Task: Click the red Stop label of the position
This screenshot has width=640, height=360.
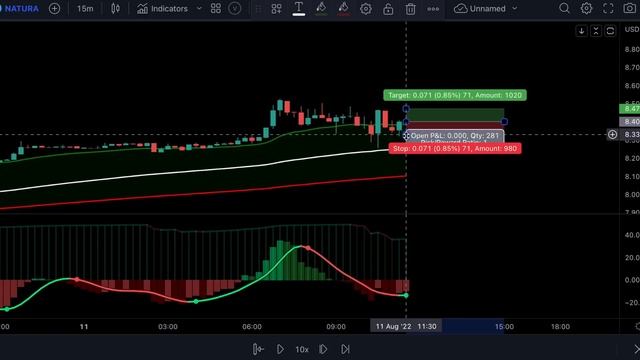Action: pyautogui.click(x=455, y=149)
